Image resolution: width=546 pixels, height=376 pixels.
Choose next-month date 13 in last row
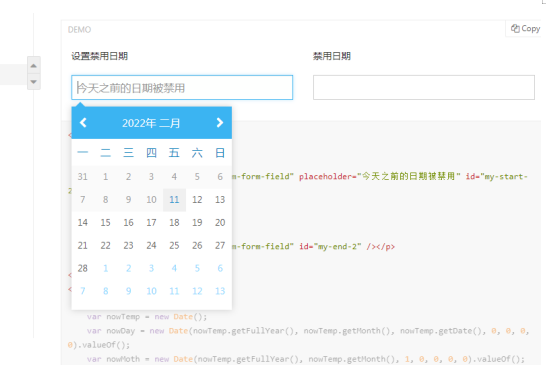point(220,291)
